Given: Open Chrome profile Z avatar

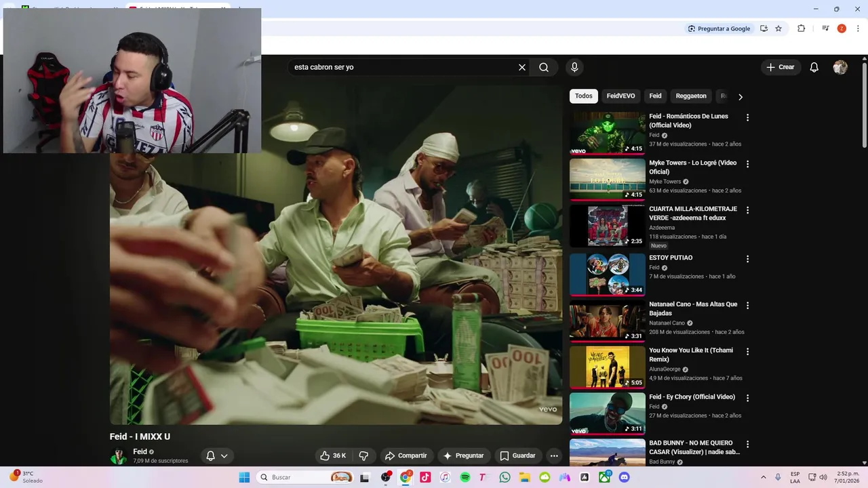Looking at the screenshot, I should [x=842, y=28].
